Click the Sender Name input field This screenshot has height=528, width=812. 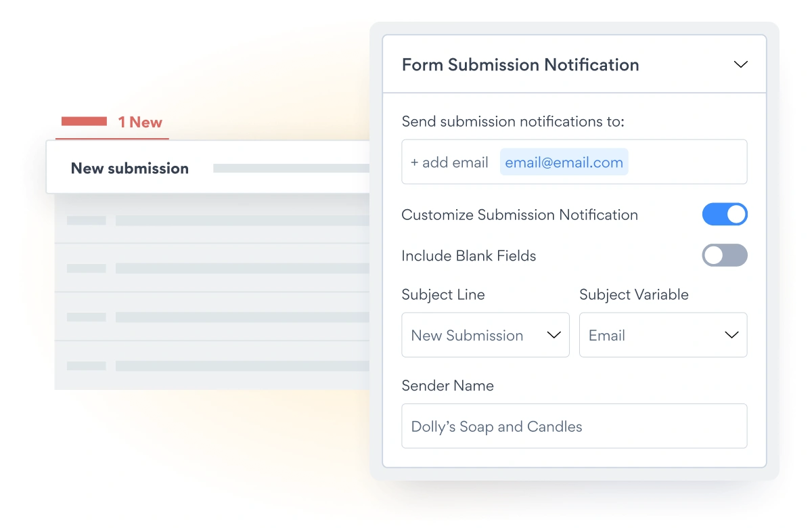[x=574, y=426]
